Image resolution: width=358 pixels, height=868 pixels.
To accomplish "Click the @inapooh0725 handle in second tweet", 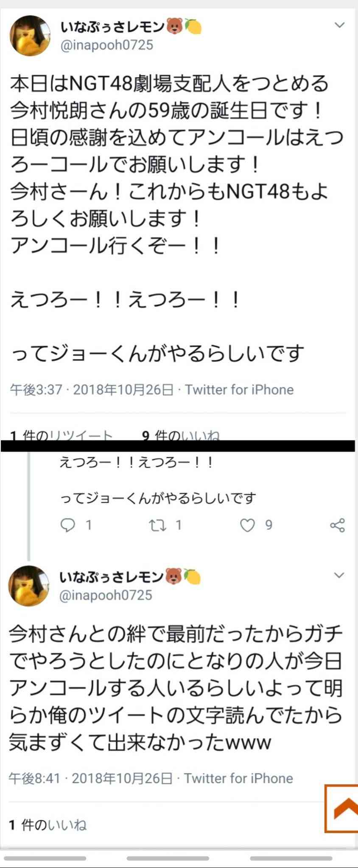I will tap(106, 595).
